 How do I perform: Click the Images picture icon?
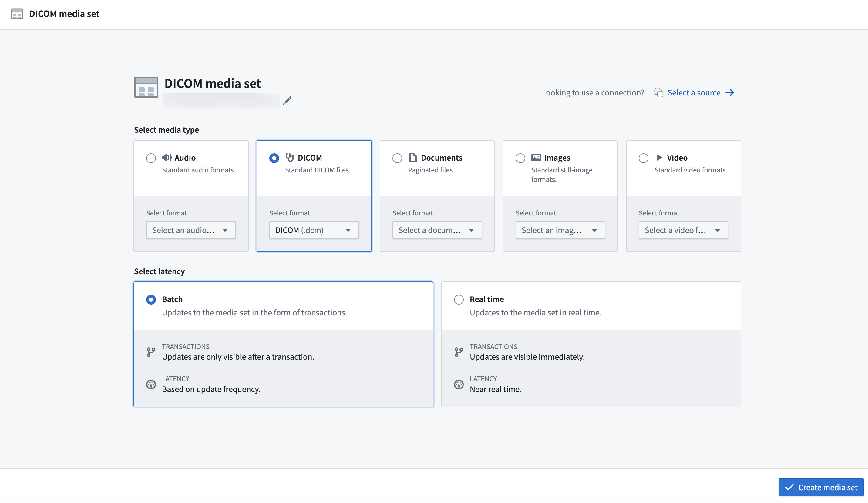point(536,158)
